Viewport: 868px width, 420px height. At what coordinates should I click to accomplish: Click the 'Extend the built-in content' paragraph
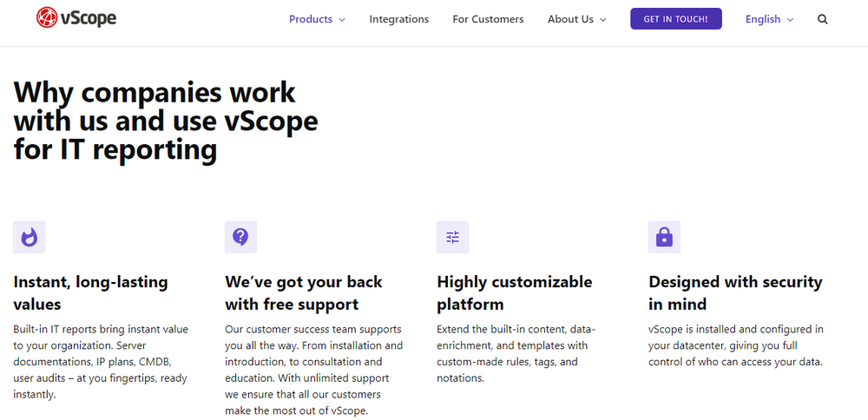pyautogui.click(x=516, y=354)
